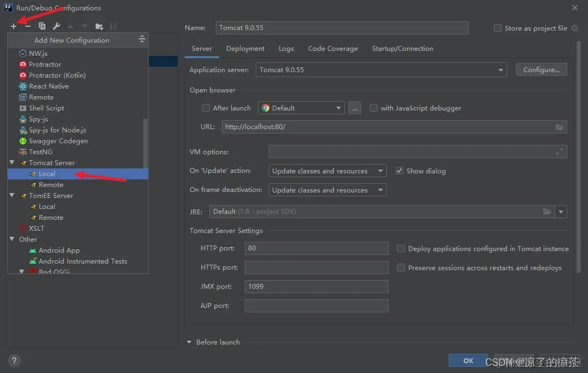
Task: Switch to the Logs tab
Action: (286, 49)
